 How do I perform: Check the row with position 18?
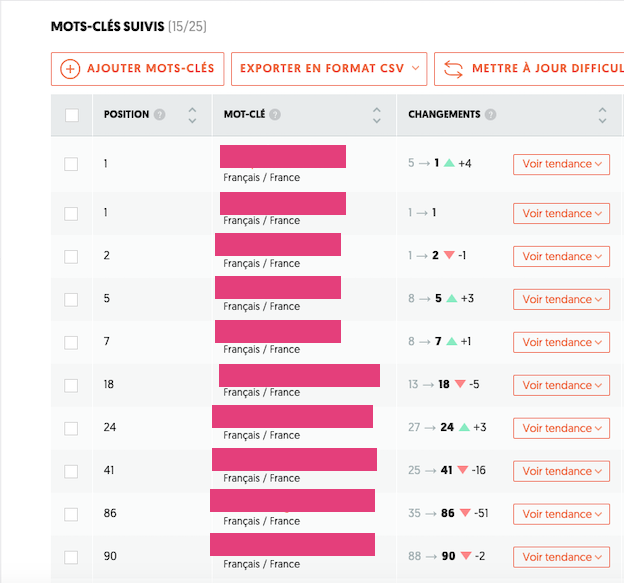[x=71, y=385]
